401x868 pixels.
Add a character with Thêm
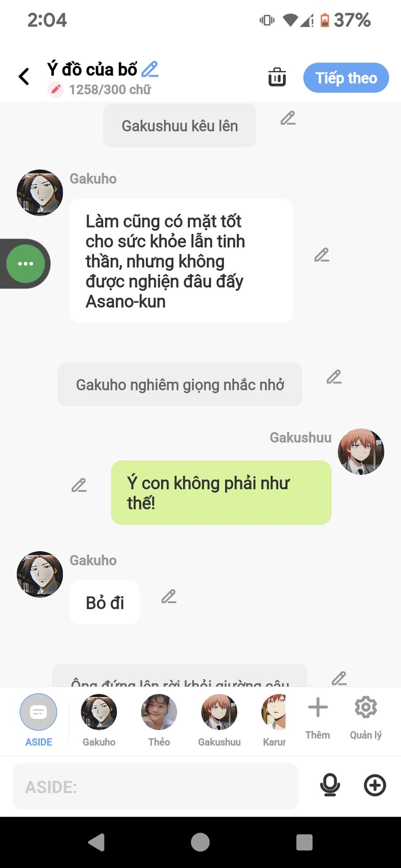[318, 717]
